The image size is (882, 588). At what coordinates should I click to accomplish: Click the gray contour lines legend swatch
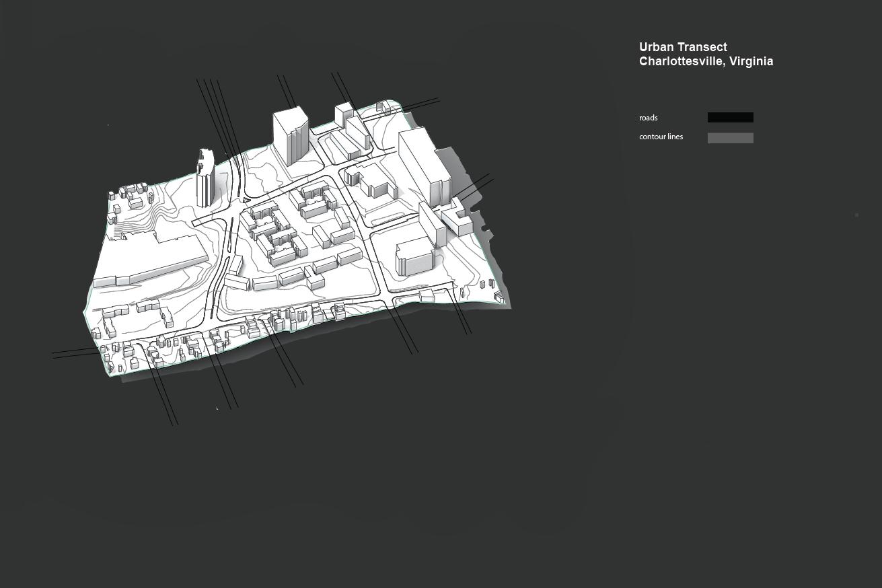click(730, 138)
